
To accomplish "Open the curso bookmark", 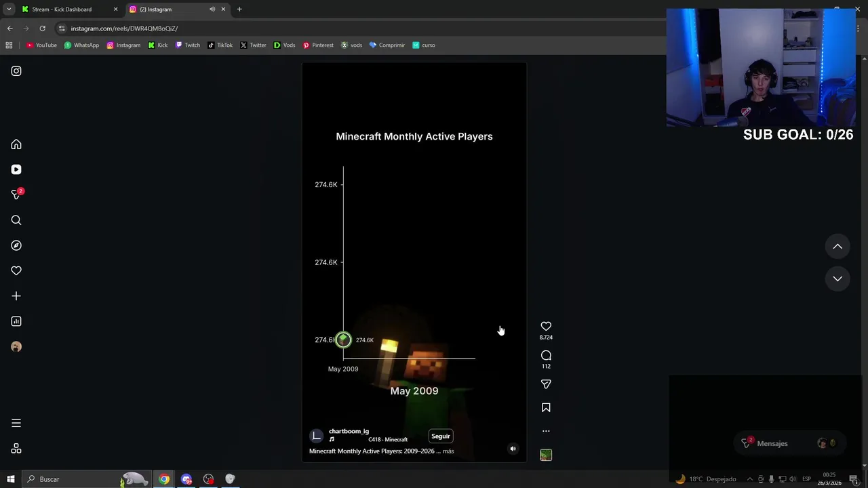I will (424, 45).
